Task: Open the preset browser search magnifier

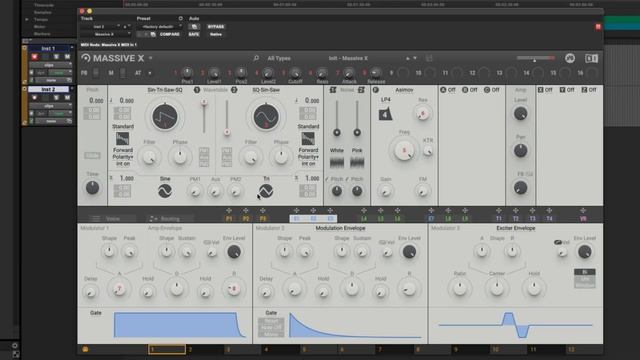Action: point(256,58)
